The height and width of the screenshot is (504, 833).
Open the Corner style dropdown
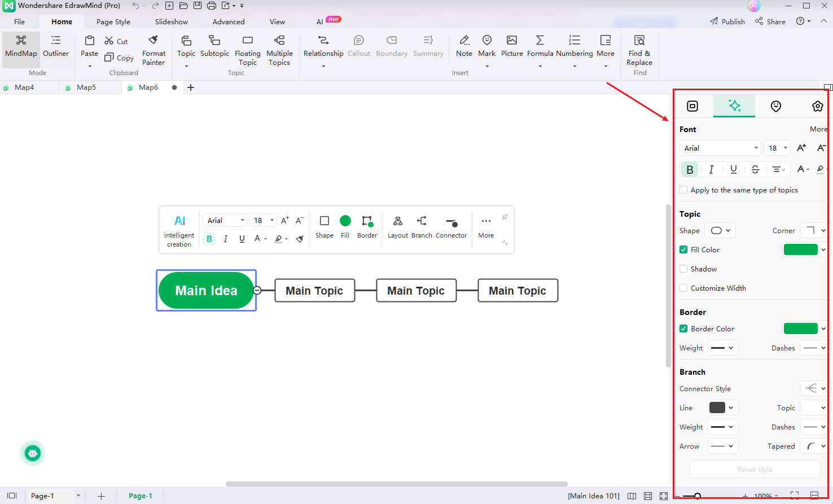click(x=815, y=230)
